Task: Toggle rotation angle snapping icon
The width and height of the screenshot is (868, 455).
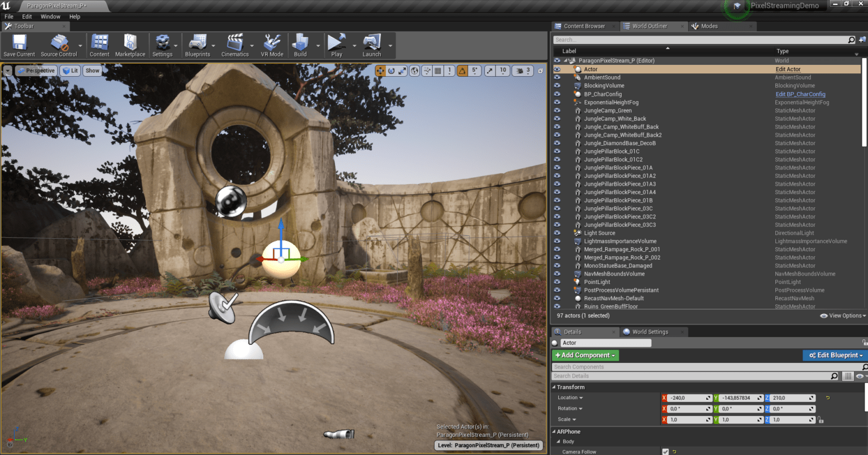Action: click(462, 71)
